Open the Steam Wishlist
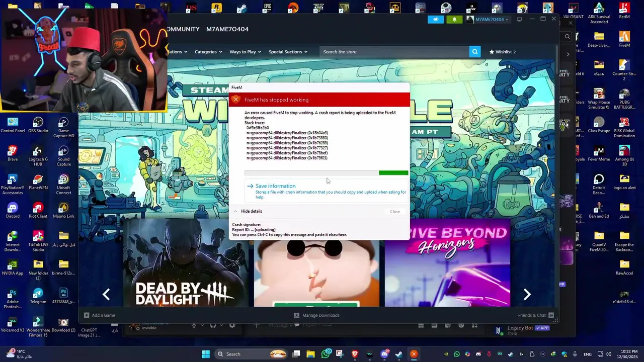644x362 pixels. pyautogui.click(x=502, y=52)
